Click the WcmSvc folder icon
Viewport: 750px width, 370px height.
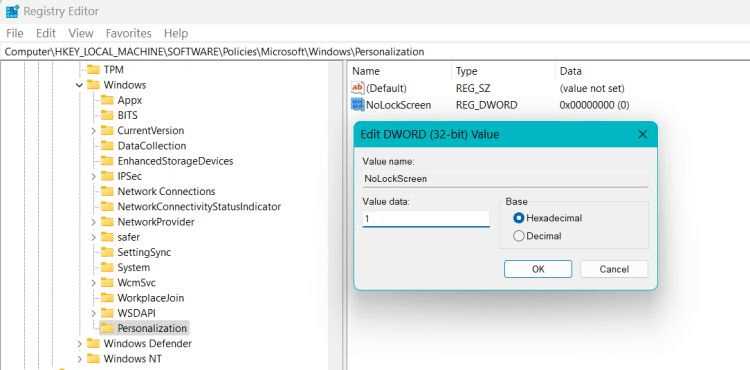pyautogui.click(x=107, y=283)
